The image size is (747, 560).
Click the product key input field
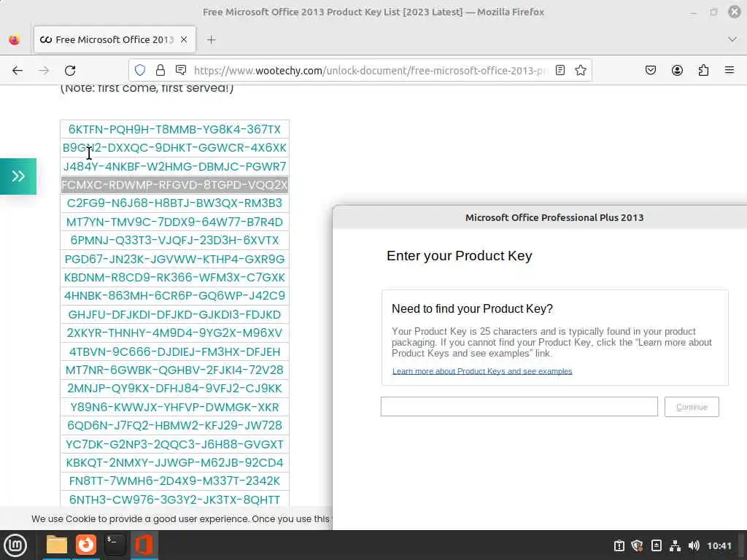coord(519,407)
